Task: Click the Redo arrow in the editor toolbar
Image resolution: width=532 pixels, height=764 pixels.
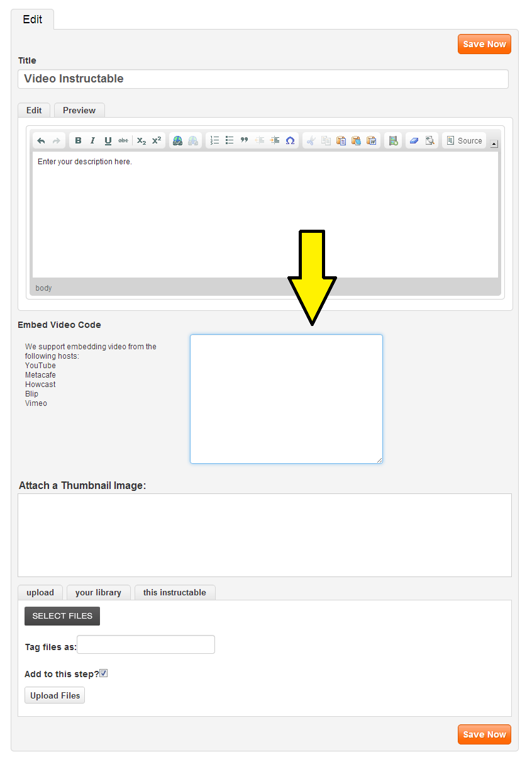Action: [57, 141]
